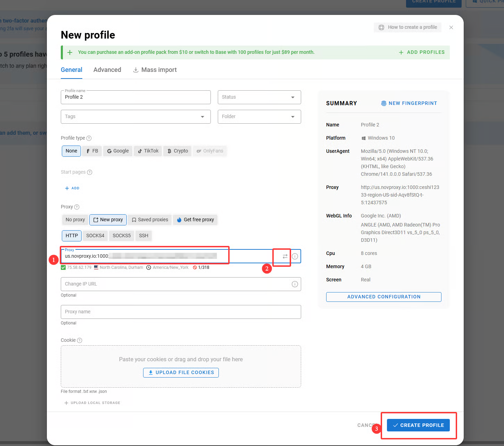The image size is (504, 446).
Task: Click the swap proxy format arrows icon
Action: 285,256
